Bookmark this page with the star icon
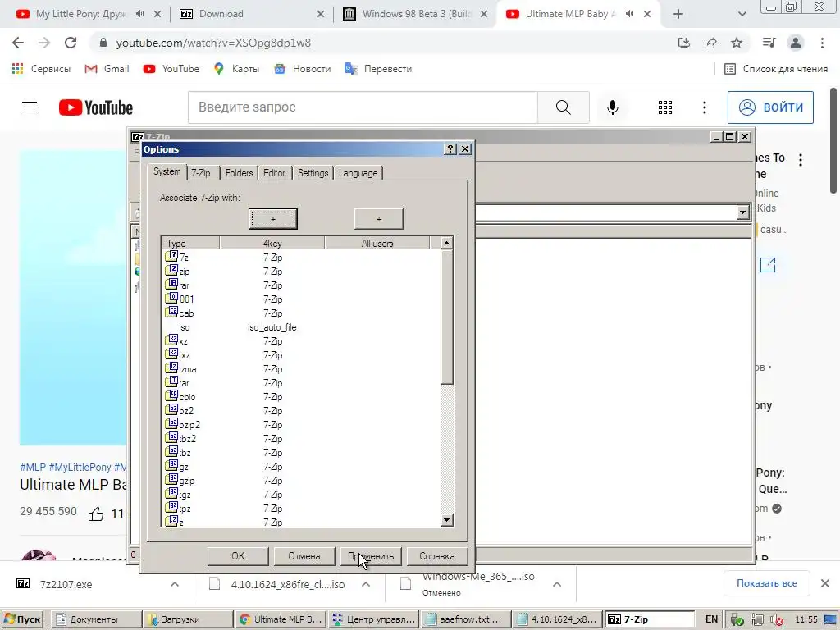This screenshot has width=840, height=630. pos(737,43)
